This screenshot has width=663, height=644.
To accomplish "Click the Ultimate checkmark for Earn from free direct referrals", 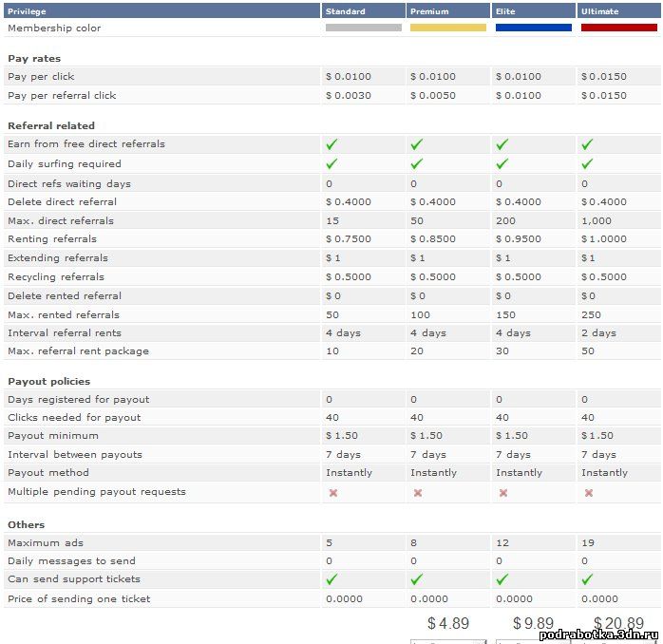I will pos(587,144).
